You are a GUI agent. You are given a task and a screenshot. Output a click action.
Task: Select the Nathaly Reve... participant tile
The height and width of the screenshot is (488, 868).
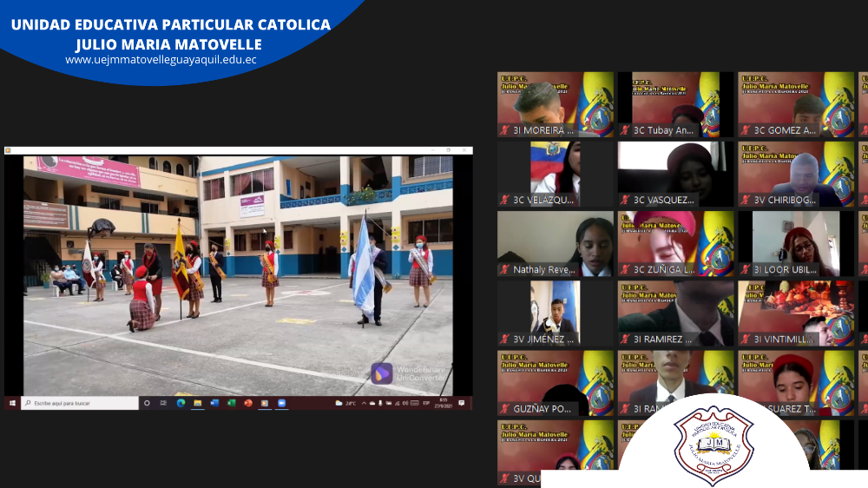556,244
